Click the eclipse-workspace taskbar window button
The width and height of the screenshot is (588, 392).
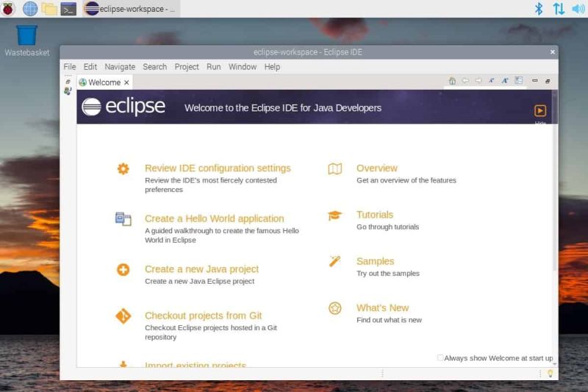pos(132,9)
